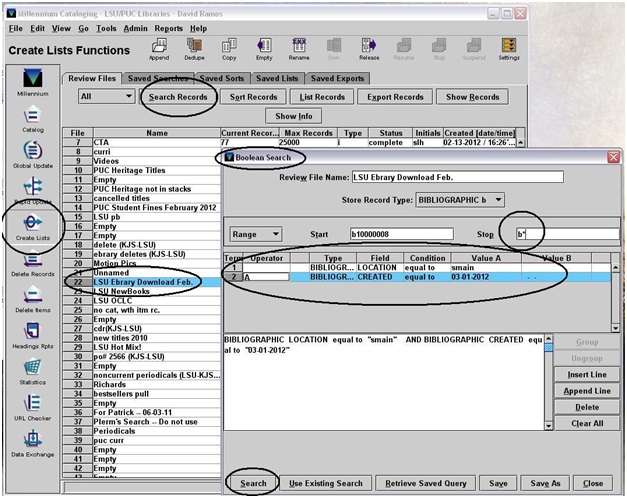
Task: Open the Settings toolbar icon
Action: click(508, 50)
